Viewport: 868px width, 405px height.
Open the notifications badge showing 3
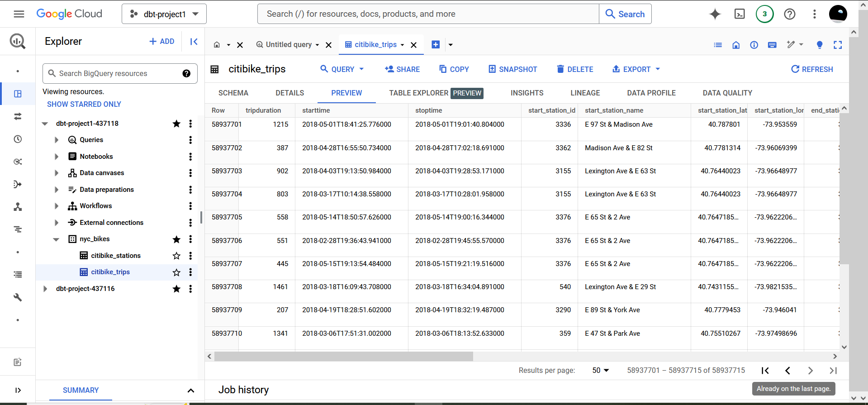[765, 14]
